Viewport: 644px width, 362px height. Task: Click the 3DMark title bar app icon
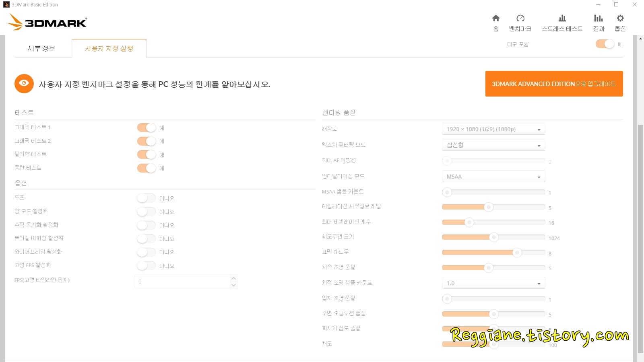click(6, 4)
